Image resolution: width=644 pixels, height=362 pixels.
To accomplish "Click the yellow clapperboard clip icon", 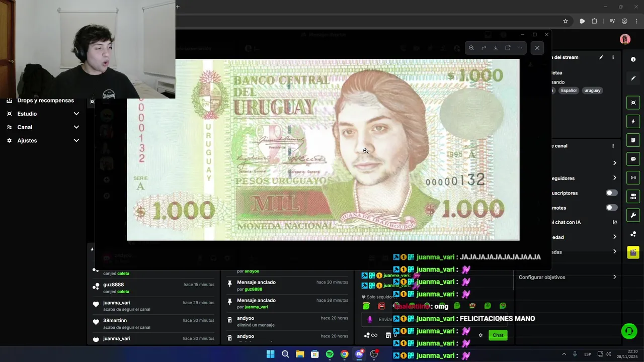I will pos(633,252).
